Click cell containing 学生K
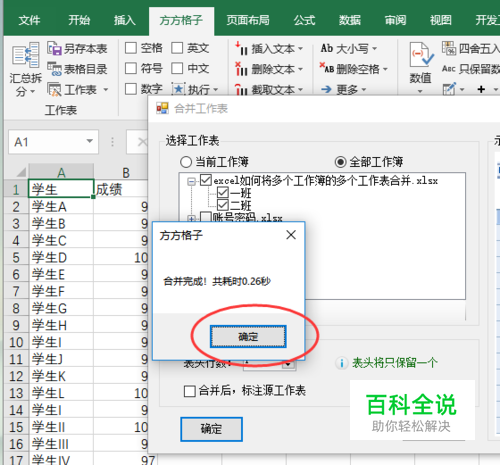Viewport: 500px width, 465px height. pos(61,376)
